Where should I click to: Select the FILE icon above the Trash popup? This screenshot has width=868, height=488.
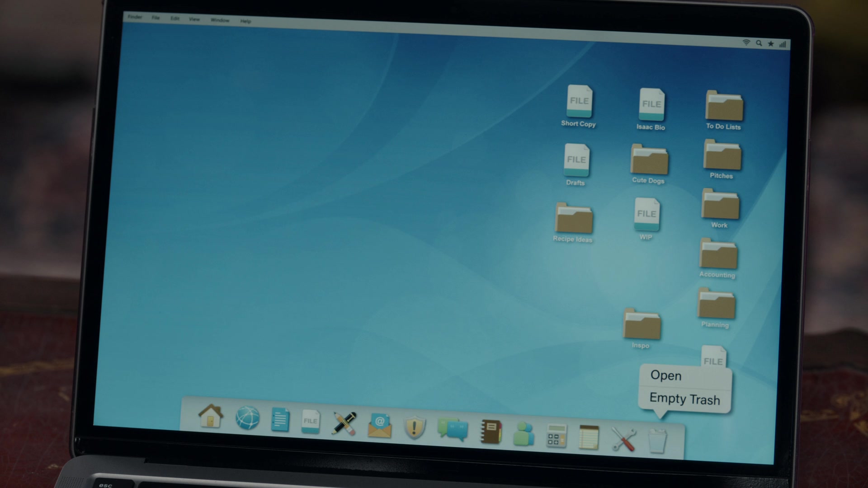[713, 357]
